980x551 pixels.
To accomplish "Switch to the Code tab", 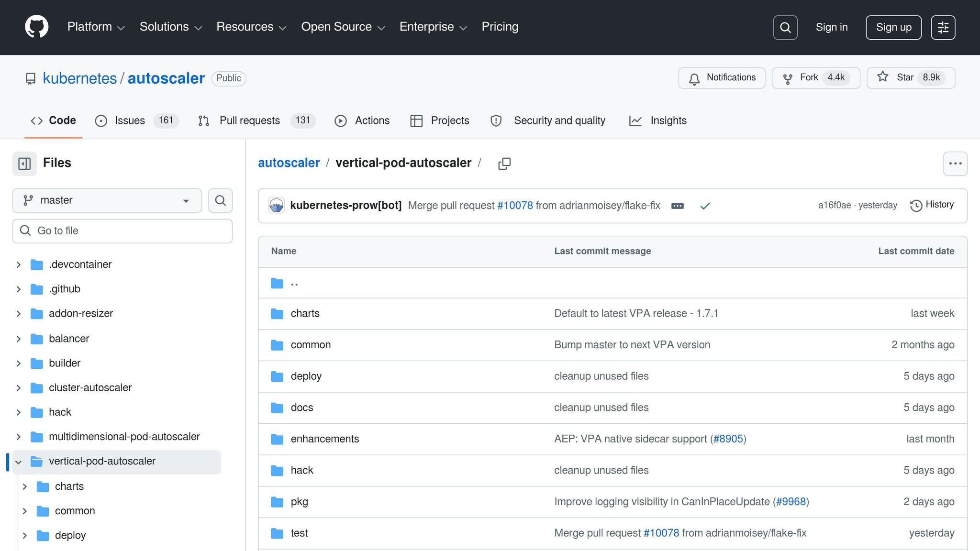I will coord(53,121).
